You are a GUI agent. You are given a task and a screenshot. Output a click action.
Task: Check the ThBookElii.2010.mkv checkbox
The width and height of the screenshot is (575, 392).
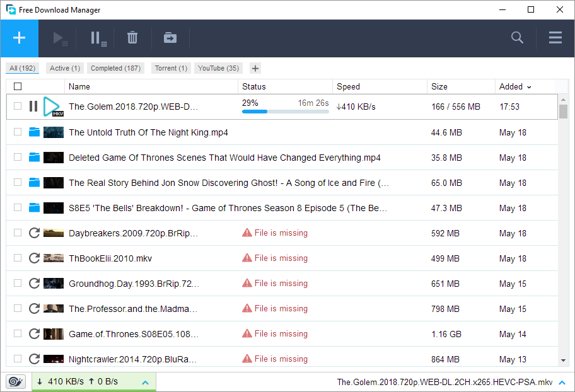pyautogui.click(x=18, y=258)
